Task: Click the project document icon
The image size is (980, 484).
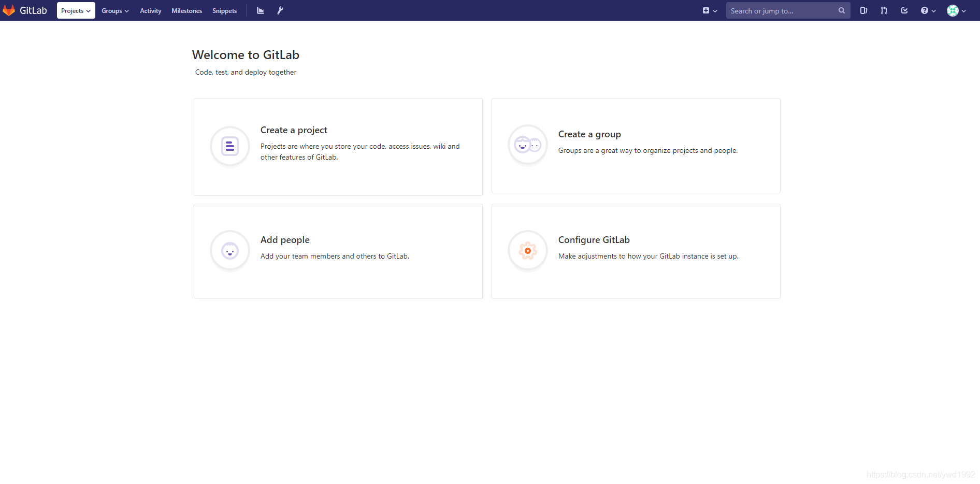Action: (x=230, y=146)
